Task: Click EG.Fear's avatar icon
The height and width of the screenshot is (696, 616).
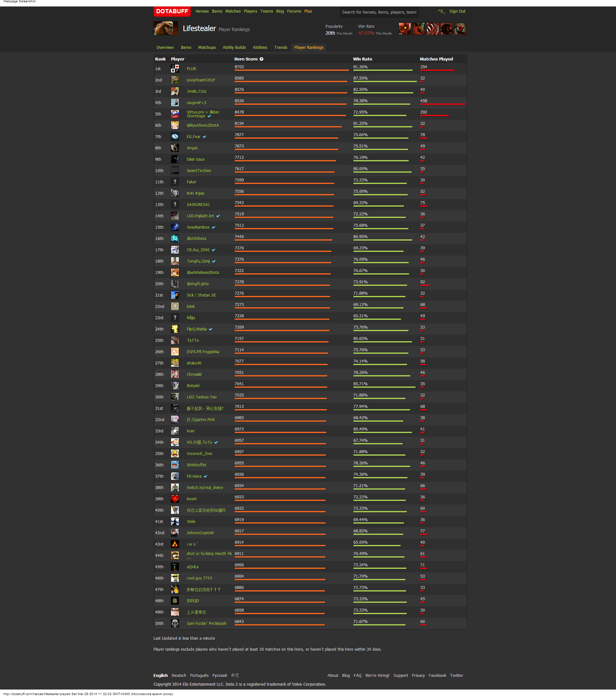Action: [175, 136]
